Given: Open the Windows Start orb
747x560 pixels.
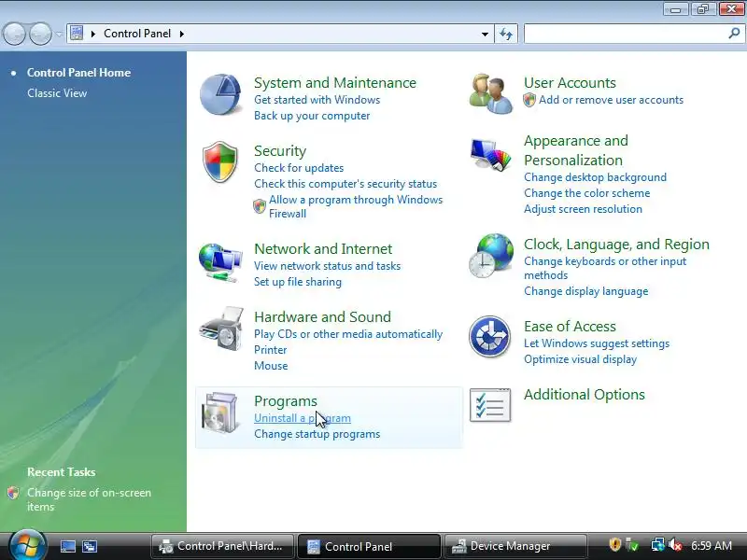Looking at the screenshot, I should (x=28, y=545).
